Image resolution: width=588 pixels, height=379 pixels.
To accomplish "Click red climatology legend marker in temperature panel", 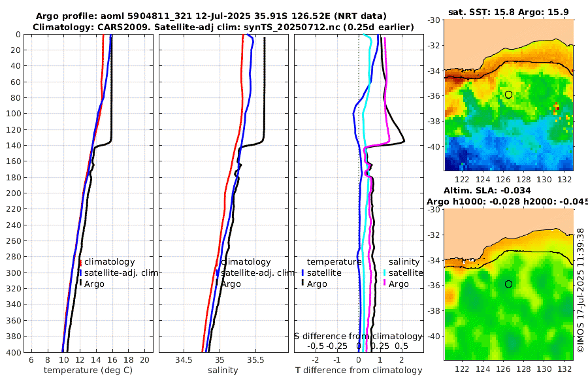I will [80, 263].
